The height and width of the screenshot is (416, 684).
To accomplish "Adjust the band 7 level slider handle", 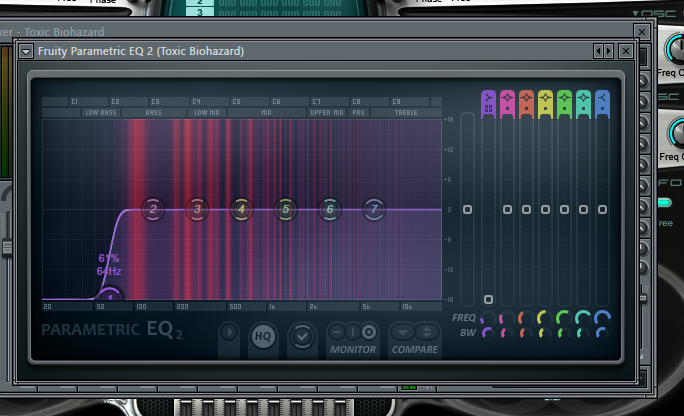I will click(602, 210).
